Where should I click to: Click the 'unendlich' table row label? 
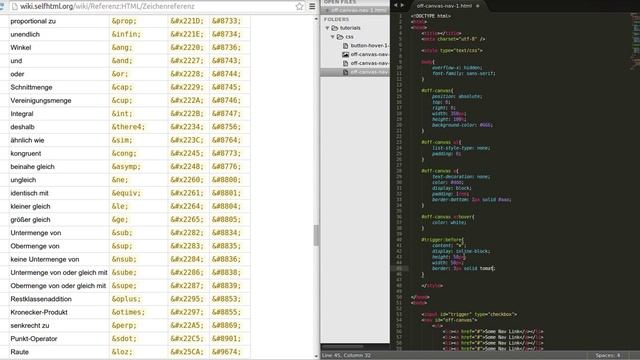coord(25,34)
